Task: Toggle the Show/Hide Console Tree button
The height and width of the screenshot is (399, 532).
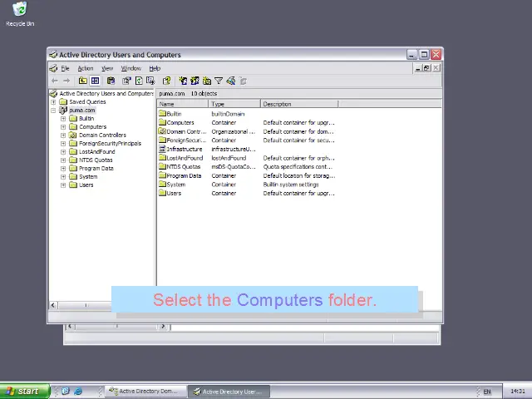Action: 95,81
